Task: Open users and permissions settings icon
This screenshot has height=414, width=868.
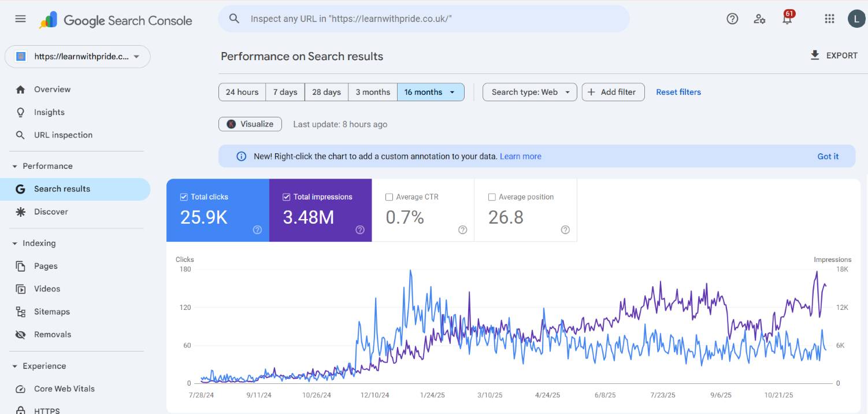Action: (x=760, y=19)
